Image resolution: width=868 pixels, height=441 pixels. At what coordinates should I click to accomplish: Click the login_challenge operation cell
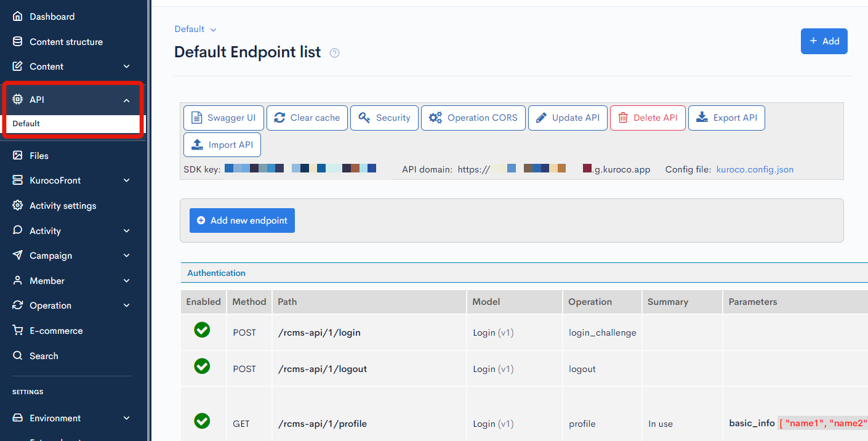click(602, 333)
